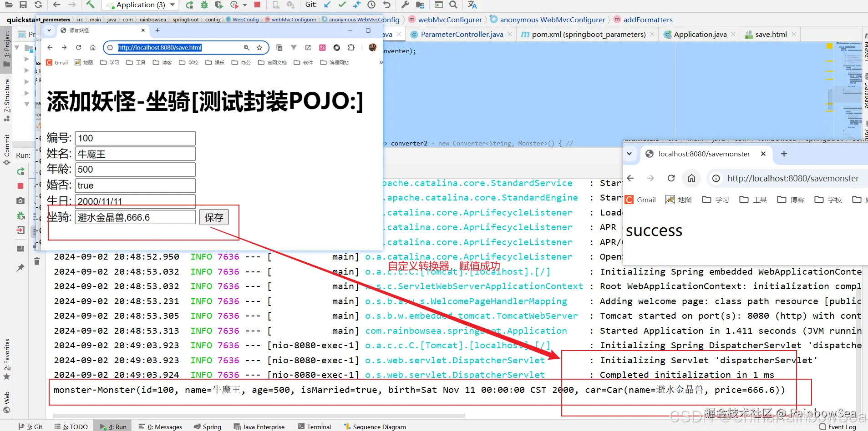Click the camera thread dump icon in Run panel
The image size is (868, 431).
click(x=20, y=200)
